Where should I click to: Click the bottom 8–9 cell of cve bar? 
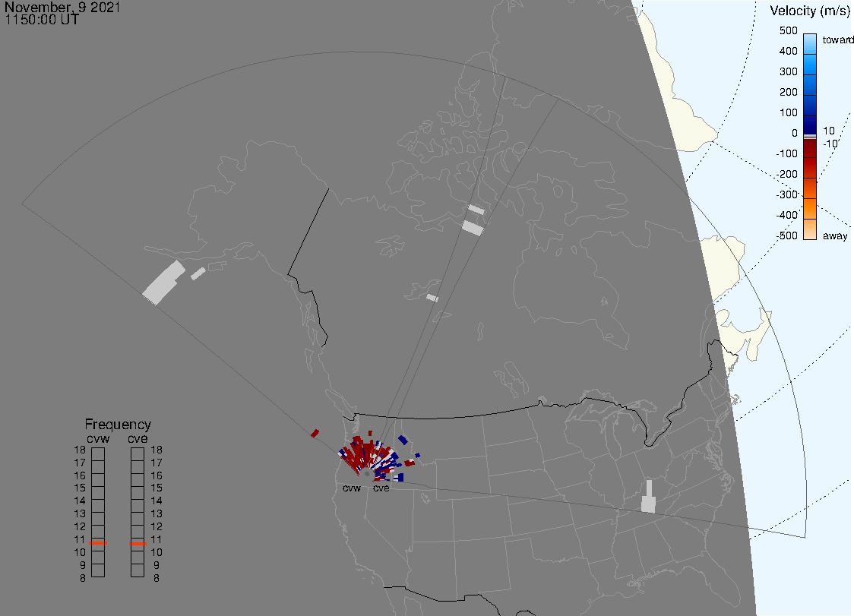click(x=138, y=570)
